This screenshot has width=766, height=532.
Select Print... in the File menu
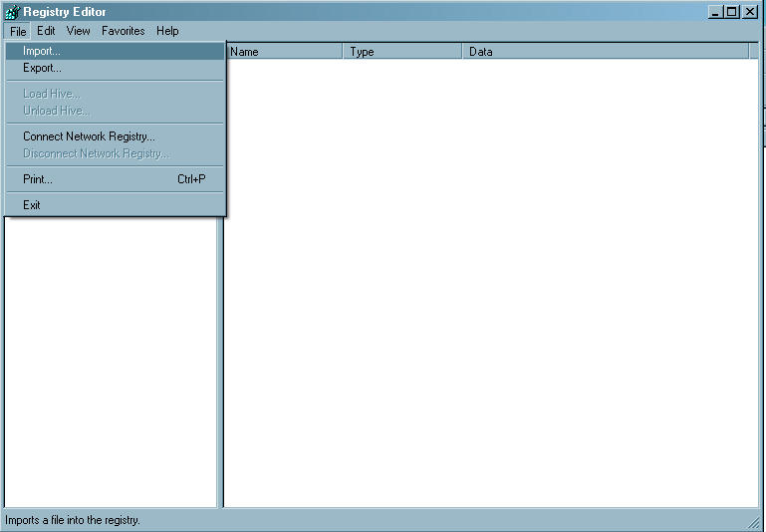tap(116, 179)
